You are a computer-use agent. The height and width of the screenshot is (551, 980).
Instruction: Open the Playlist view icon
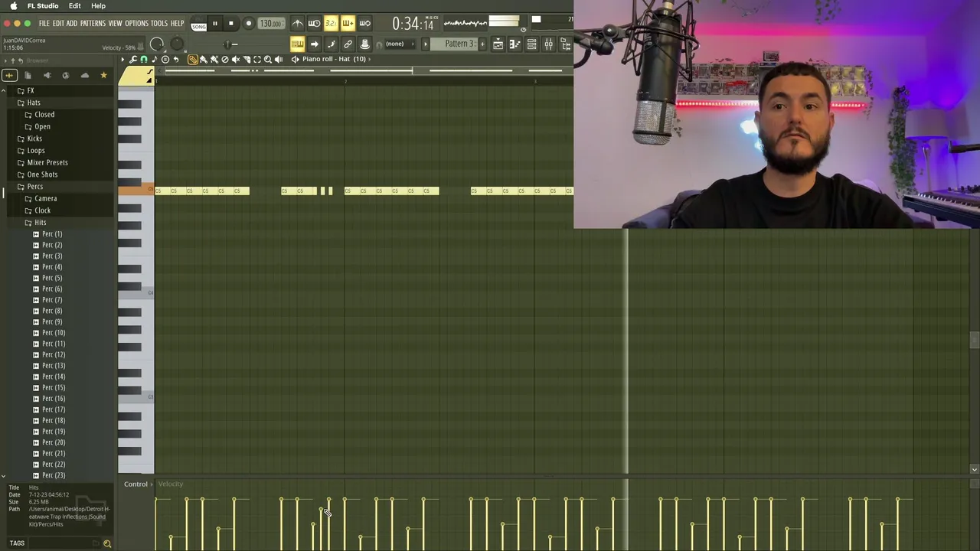[498, 44]
